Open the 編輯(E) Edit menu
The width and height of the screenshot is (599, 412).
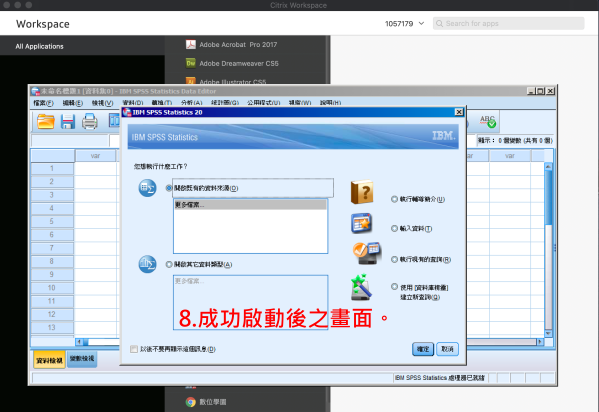pos(73,103)
